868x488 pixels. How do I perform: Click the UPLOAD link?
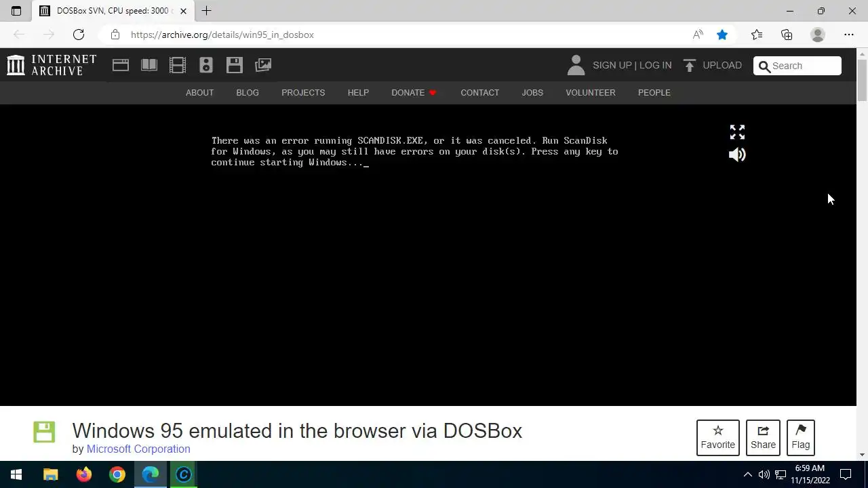click(722, 65)
